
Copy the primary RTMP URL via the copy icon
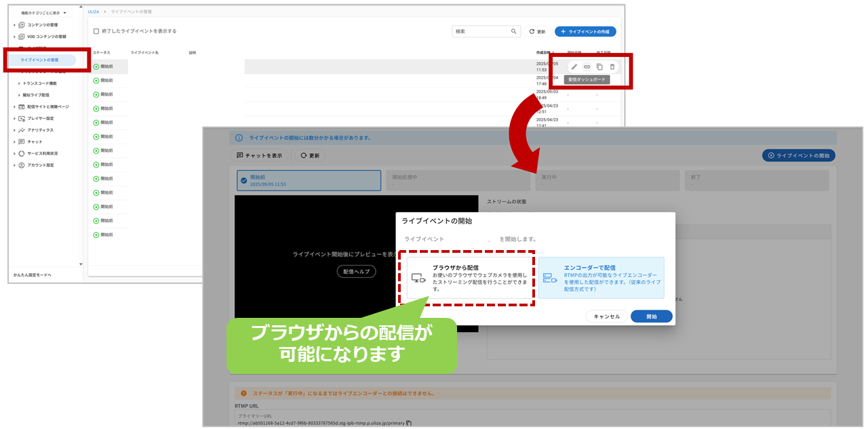pyautogui.click(x=408, y=424)
